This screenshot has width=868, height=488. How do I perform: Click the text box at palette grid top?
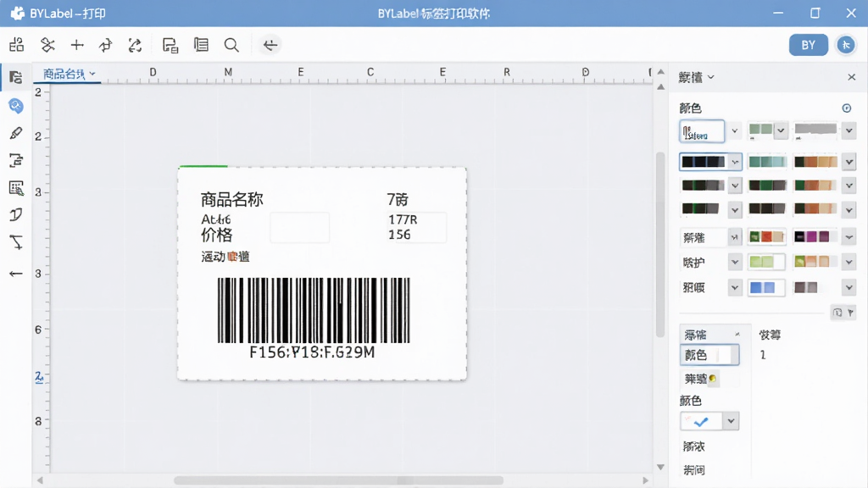click(x=702, y=131)
